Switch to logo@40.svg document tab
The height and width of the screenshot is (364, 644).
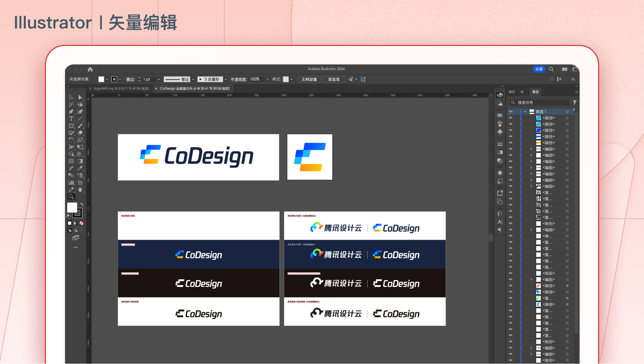coord(121,89)
